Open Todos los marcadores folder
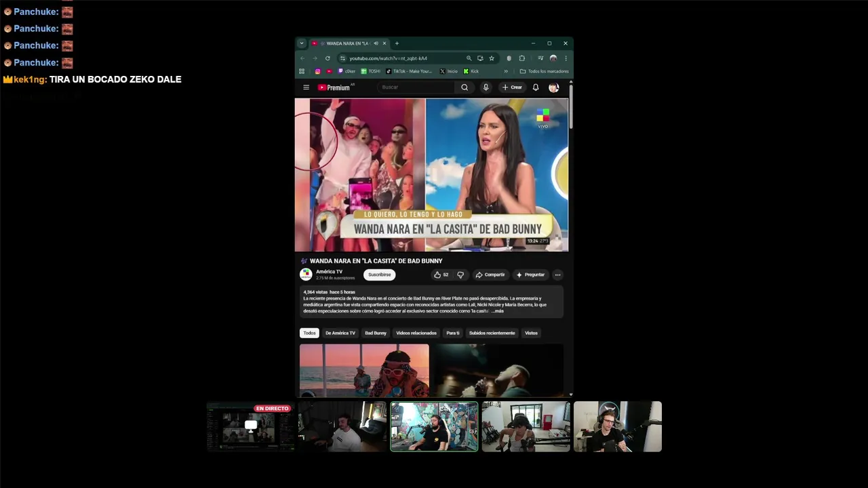The image size is (868, 488). pos(545,71)
